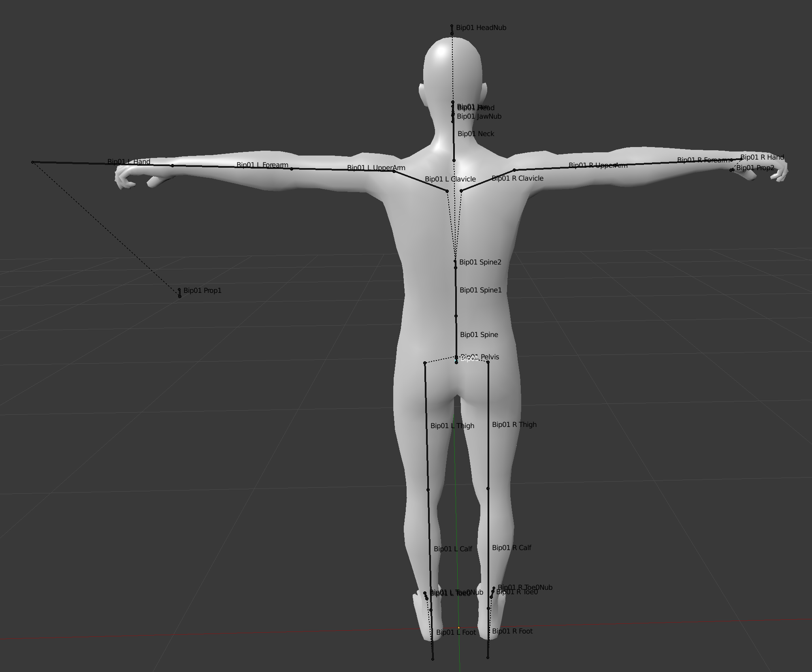Select the Bip01 L Forearm bone label
The image size is (812, 672).
[x=262, y=165]
